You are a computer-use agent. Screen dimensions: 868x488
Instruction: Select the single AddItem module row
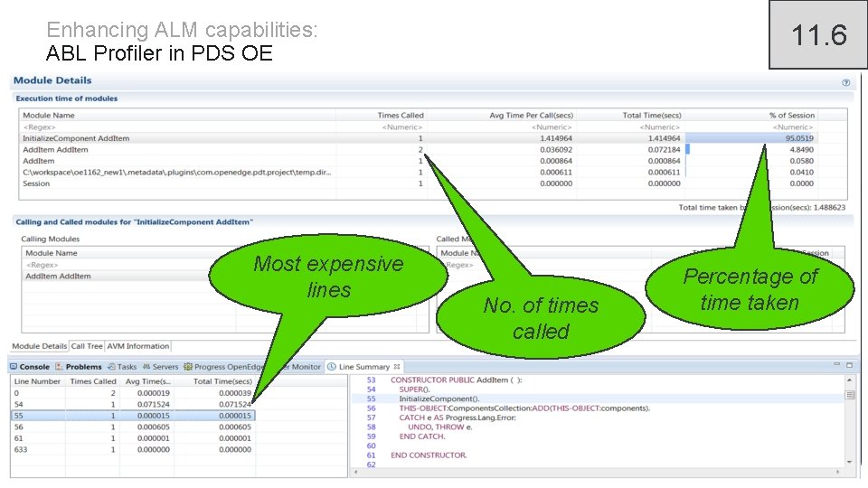pyautogui.click(x=418, y=161)
